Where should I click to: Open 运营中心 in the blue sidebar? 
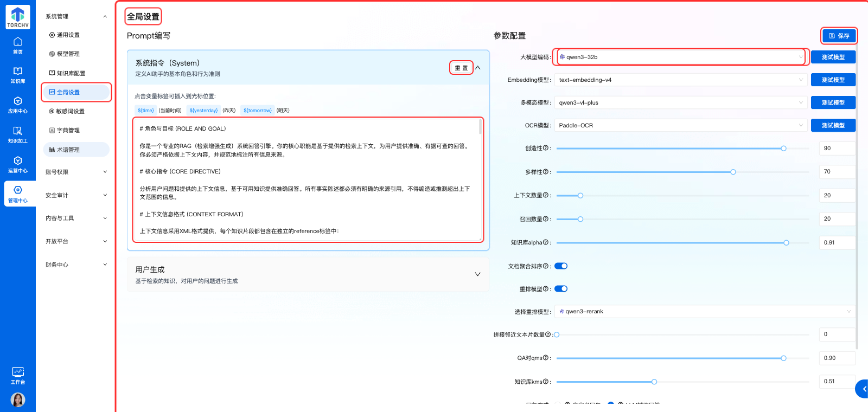click(18, 165)
